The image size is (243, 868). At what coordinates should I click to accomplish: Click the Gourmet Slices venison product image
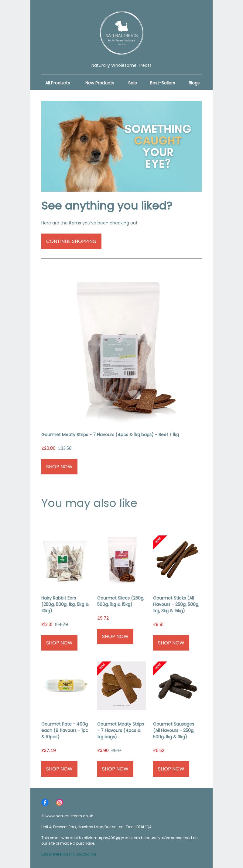coord(122,560)
